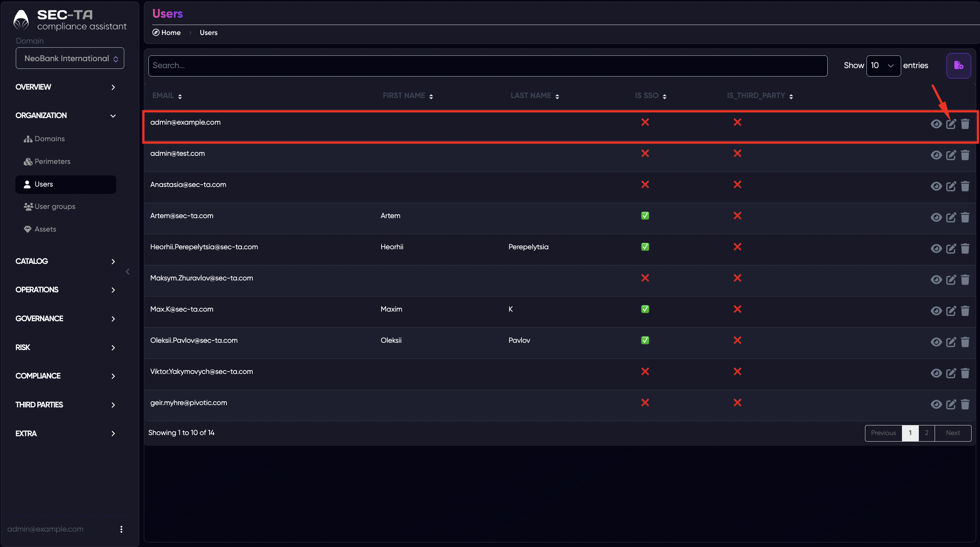The width and height of the screenshot is (980, 547).
Task: Delete the admin@example.com user
Action: coord(965,124)
